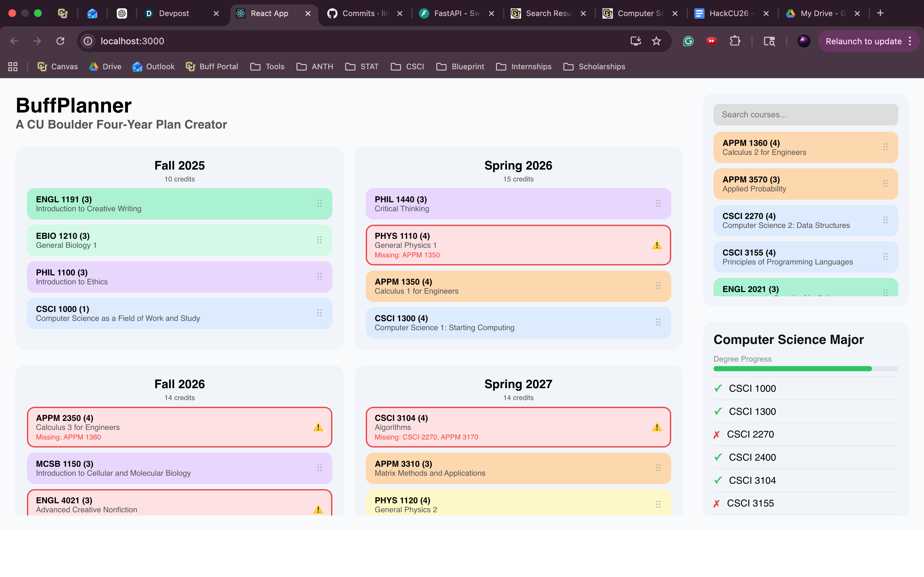The image size is (924, 577).
Task: Open the CSCI bookmarks folder
Action: [x=407, y=67]
